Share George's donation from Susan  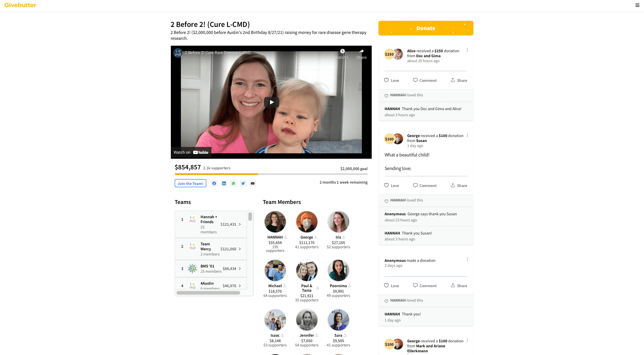point(459,185)
